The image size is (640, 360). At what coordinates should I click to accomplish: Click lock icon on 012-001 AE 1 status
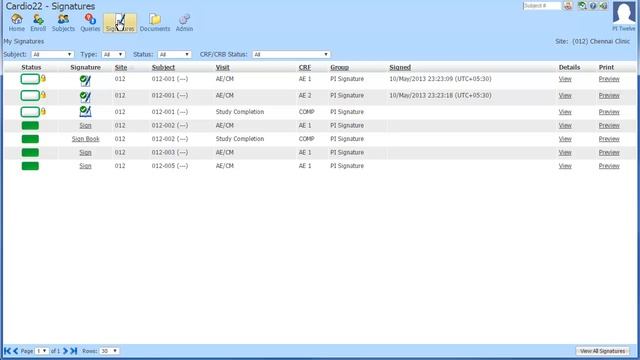pos(43,78)
